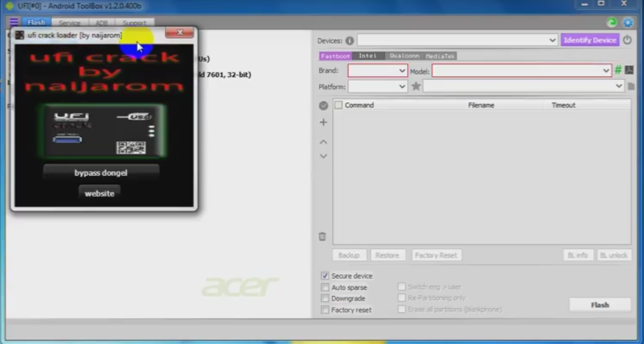Close the ufi crack loader window
Screen dimensions: 644x344
coord(179,32)
